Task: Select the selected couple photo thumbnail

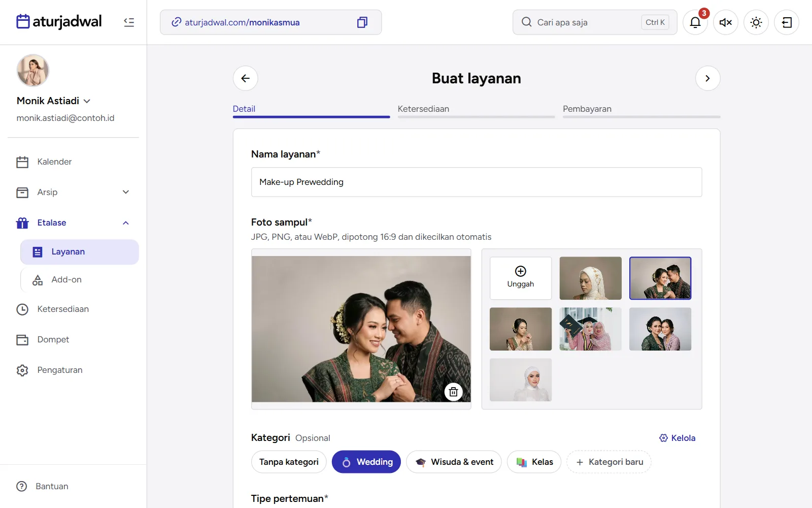Action: [x=660, y=278]
